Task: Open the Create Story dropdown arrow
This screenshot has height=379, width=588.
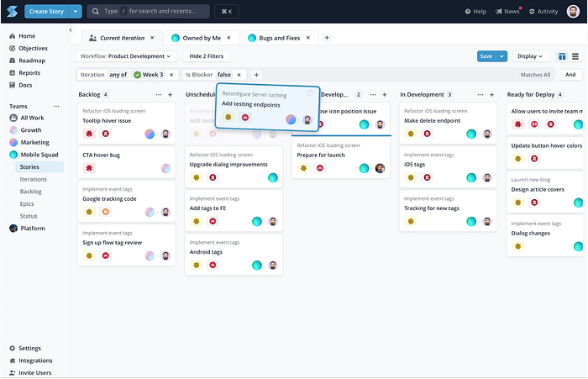Action: [x=76, y=12]
